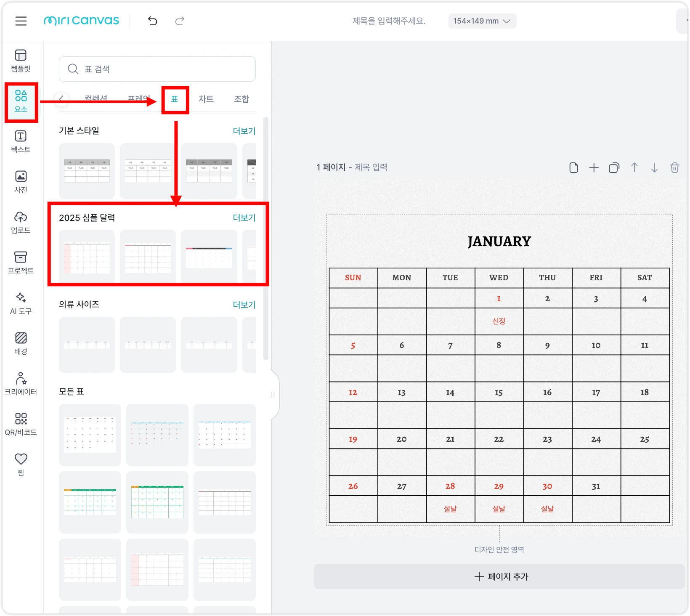
Task: Collapse the side panel using handle
Action: tap(273, 395)
